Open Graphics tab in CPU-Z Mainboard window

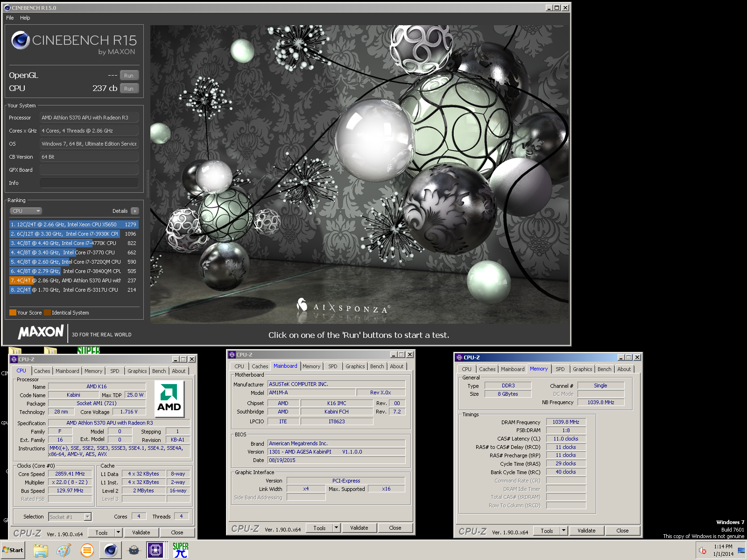pyautogui.click(x=355, y=366)
